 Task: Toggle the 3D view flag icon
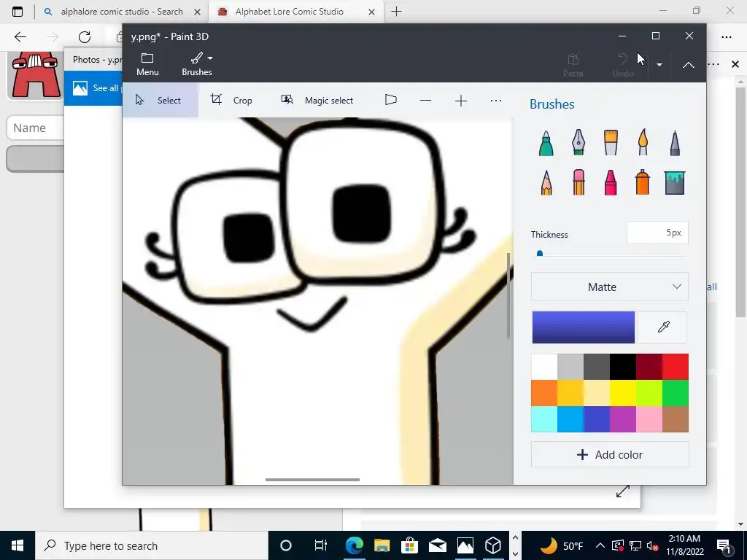[391, 100]
